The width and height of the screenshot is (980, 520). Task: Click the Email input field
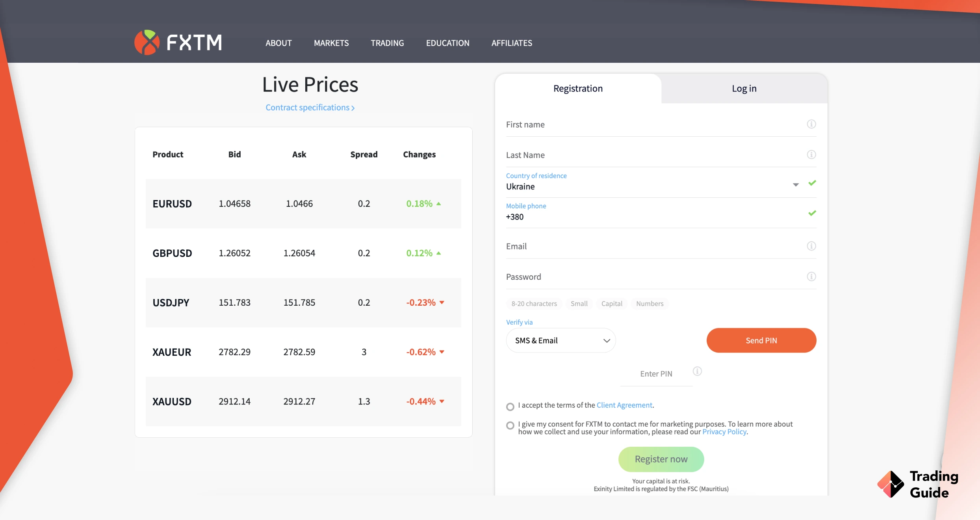pos(661,247)
